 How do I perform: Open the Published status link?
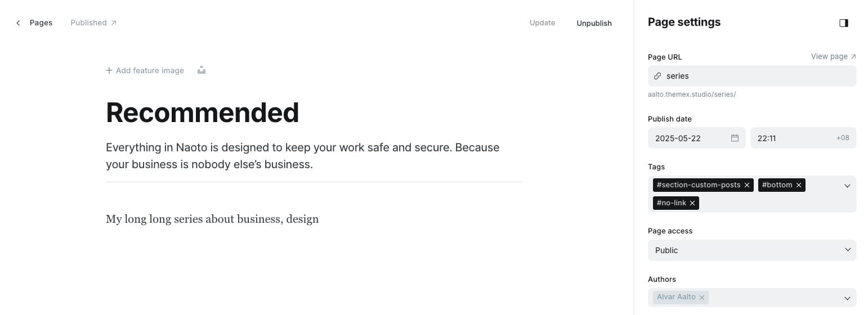click(x=93, y=23)
